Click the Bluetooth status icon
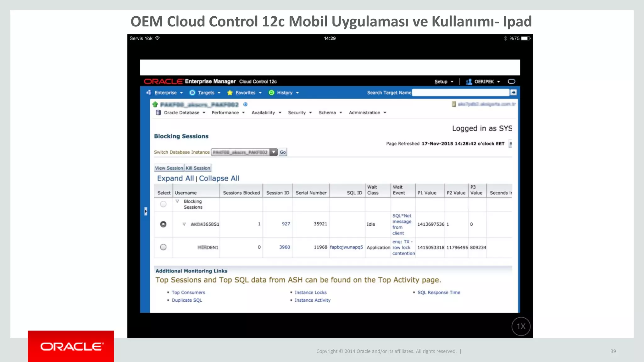 [505, 38]
